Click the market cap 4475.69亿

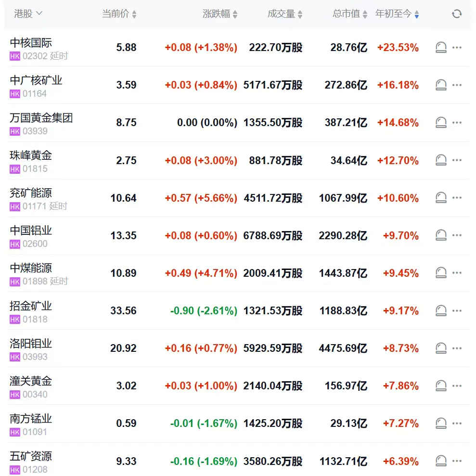[x=343, y=348]
